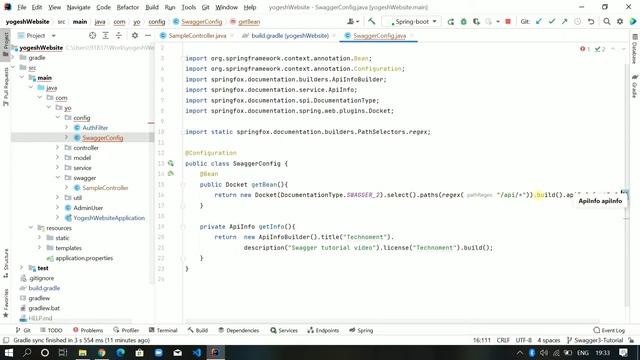Select YogeshWebsiteApplication in project tree
The image size is (640, 360).
point(105,218)
